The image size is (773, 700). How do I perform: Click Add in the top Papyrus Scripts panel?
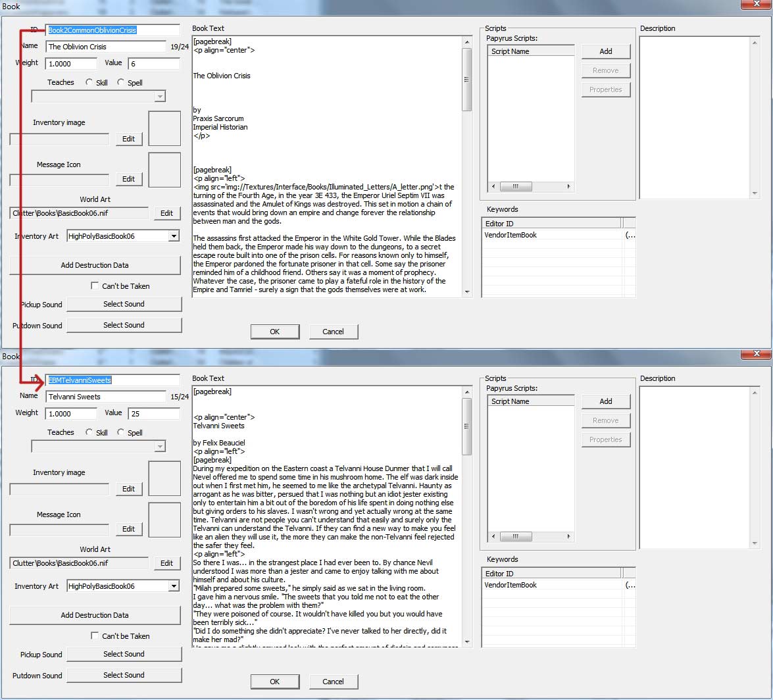tap(605, 51)
